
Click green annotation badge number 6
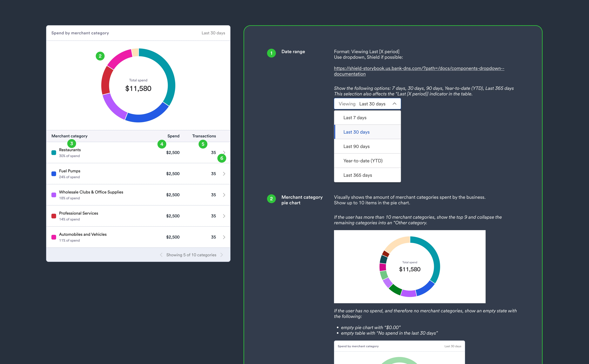(x=222, y=158)
